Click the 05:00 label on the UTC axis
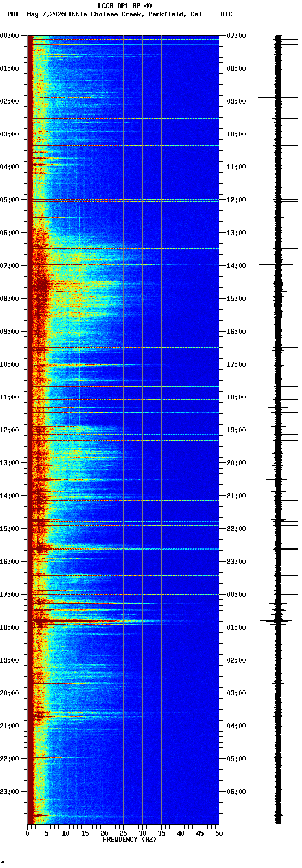 coord(236,759)
